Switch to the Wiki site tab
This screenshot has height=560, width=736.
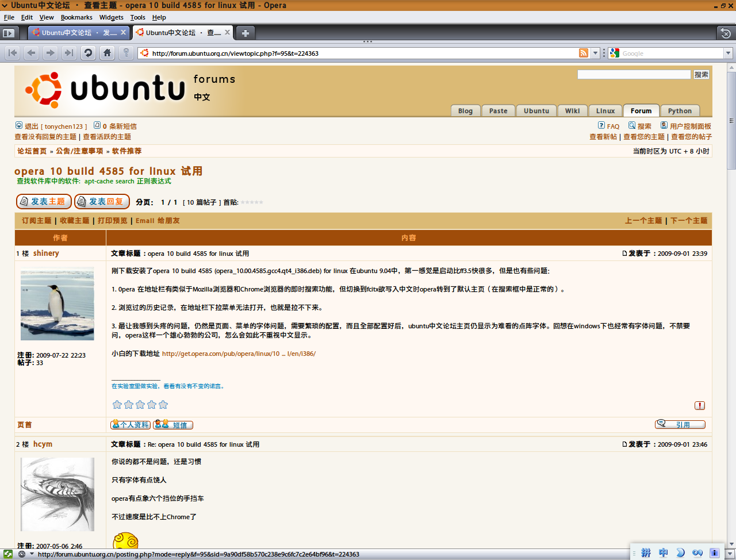[572, 111]
